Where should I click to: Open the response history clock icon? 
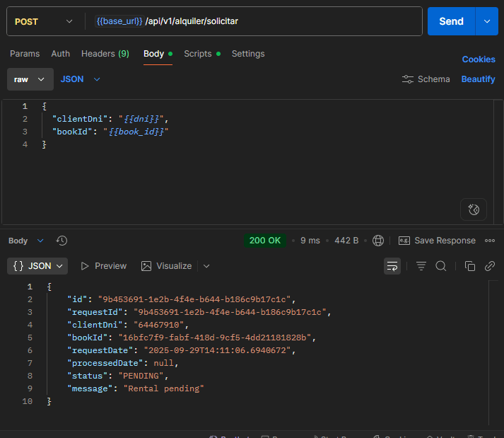click(61, 241)
